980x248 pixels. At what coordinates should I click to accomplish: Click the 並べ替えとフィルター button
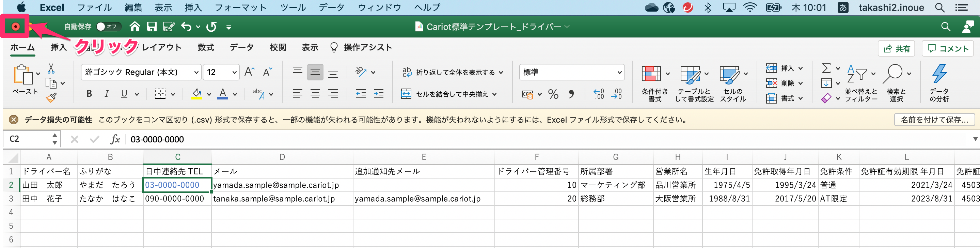point(861,84)
